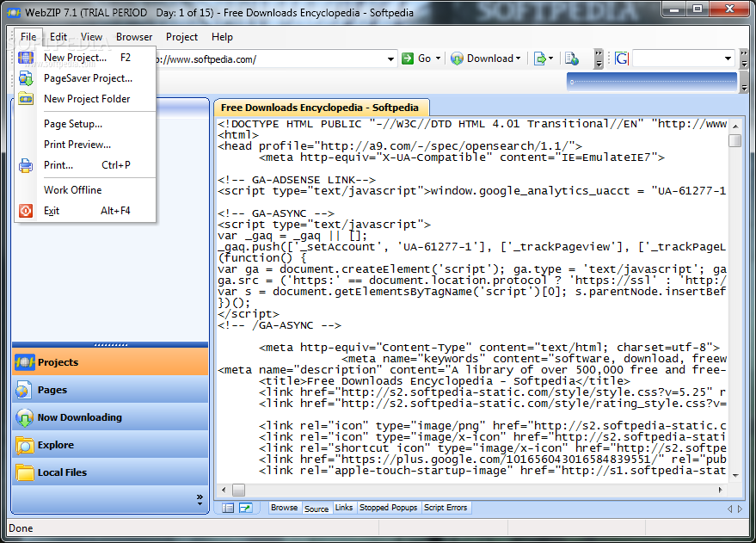Click the Local Files folder icon
The width and height of the screenshot is (756, 543).
[25, 472]
